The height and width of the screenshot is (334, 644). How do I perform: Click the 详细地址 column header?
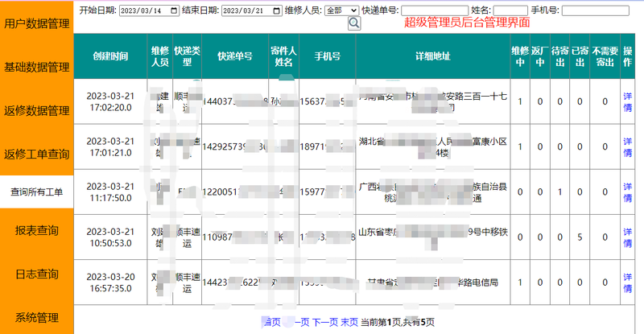(x=433, y=56)
